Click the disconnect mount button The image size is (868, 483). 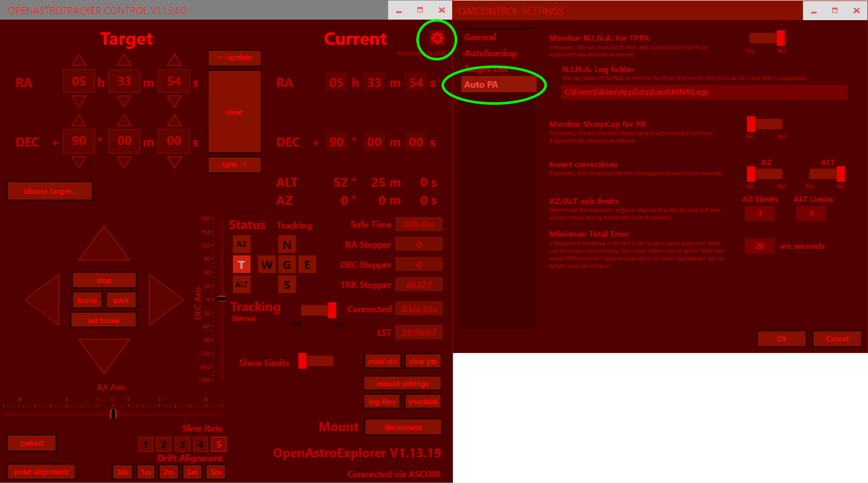[x=403, y=427]
